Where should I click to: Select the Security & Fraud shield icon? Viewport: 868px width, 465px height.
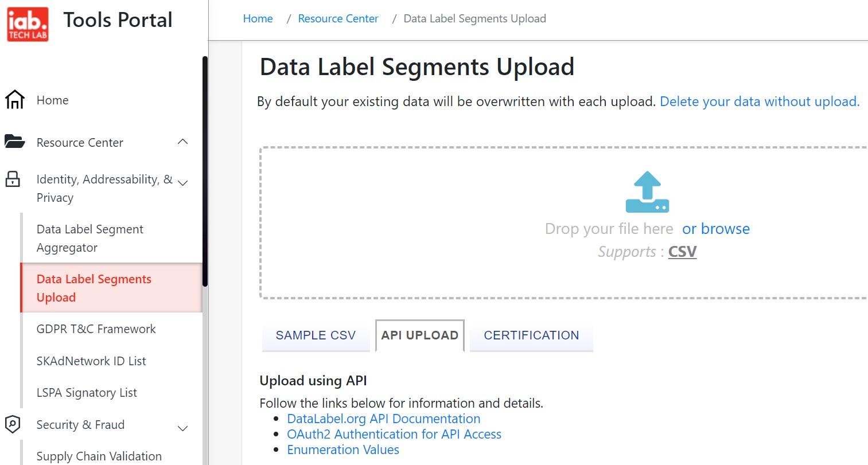coord(13,424)
